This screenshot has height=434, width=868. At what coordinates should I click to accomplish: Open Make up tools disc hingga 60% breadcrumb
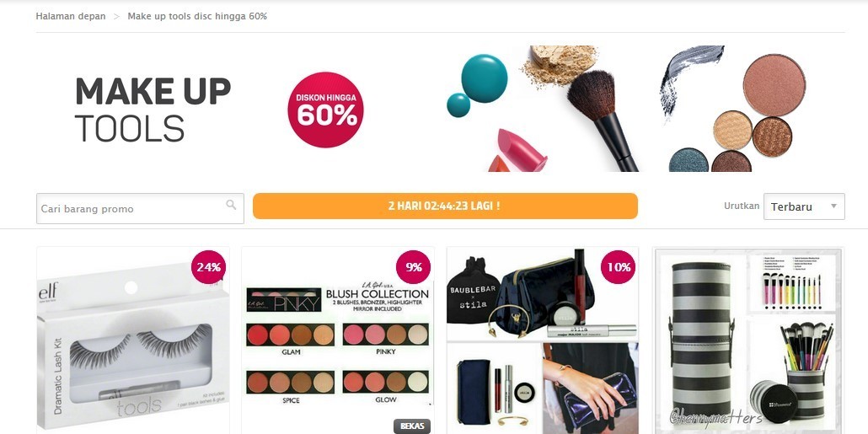[x=198, y=16]
